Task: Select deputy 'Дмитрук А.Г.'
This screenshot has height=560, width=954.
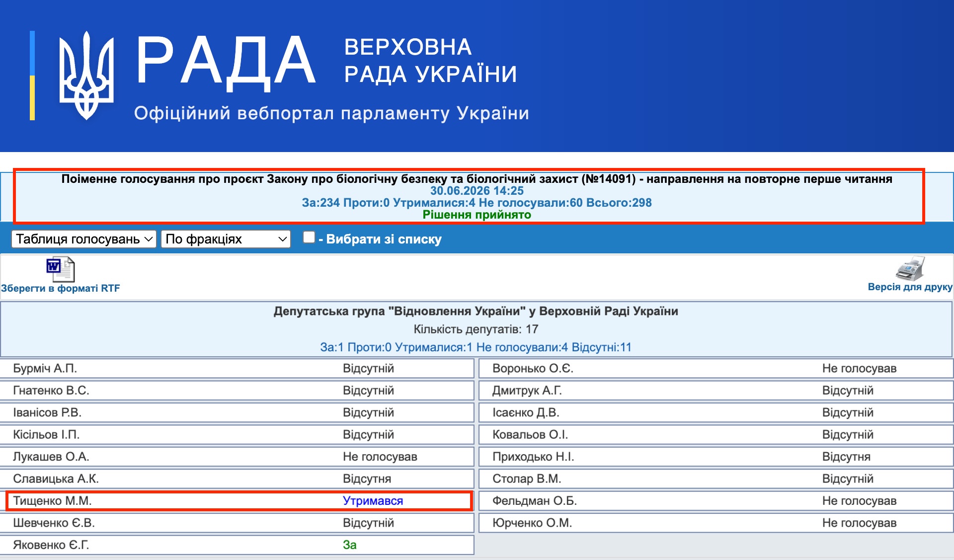Action: (527, 390)
